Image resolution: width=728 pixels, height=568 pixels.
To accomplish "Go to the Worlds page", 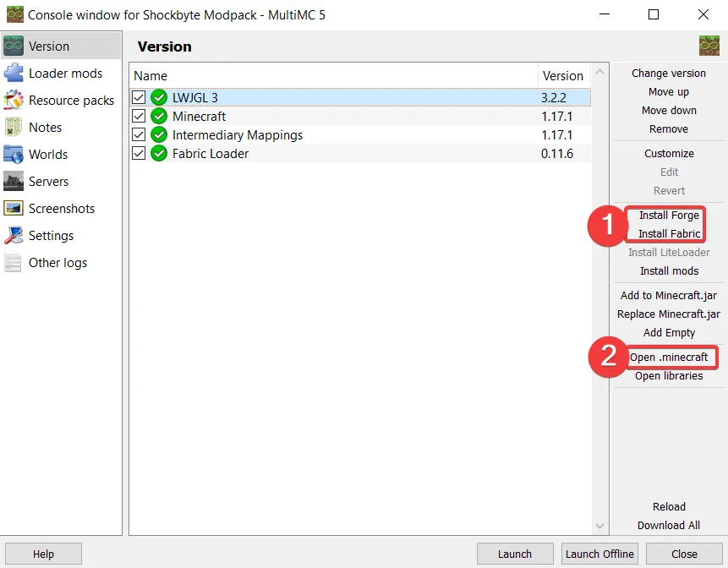I will [61, 154].
